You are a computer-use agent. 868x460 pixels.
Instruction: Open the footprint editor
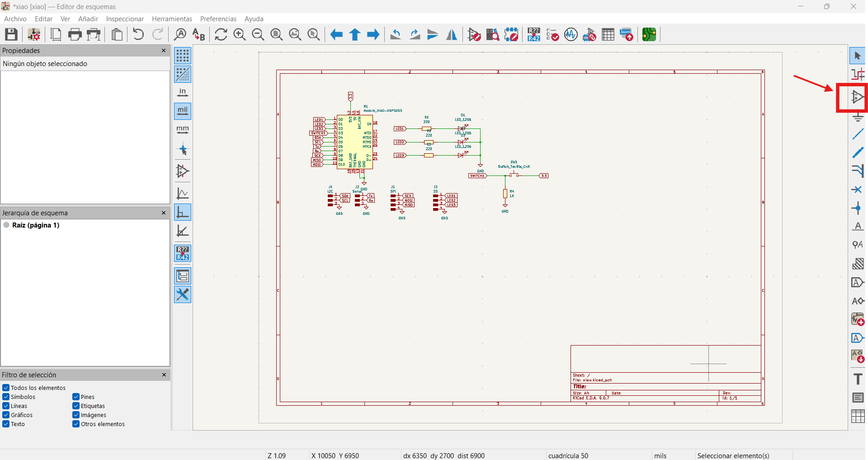click(x=511, y=34)
